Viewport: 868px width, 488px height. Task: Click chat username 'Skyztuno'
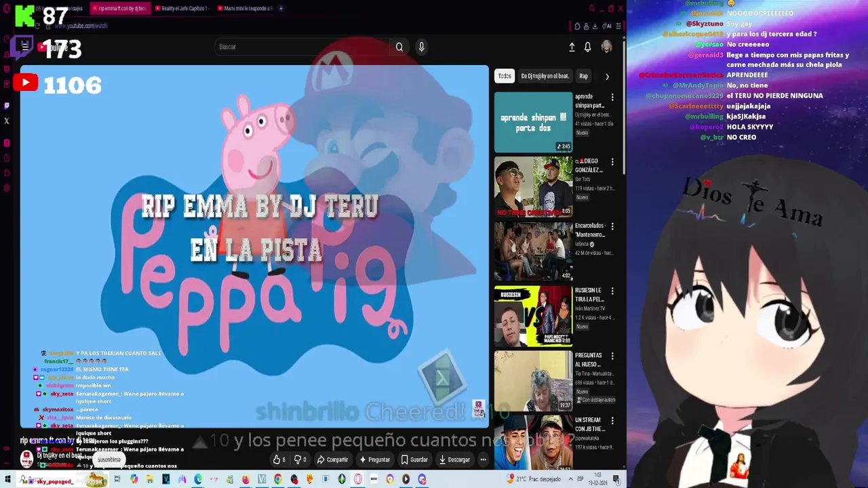[704, 24]
